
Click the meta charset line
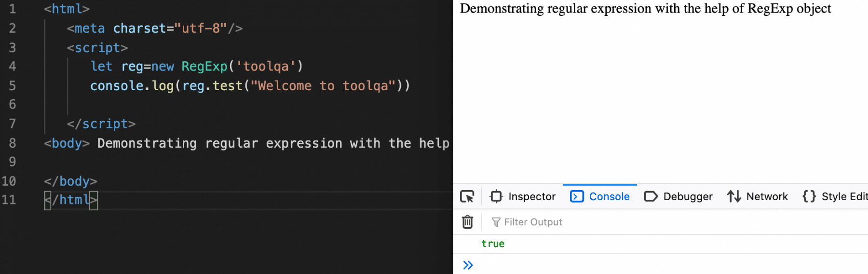point(155,28)
